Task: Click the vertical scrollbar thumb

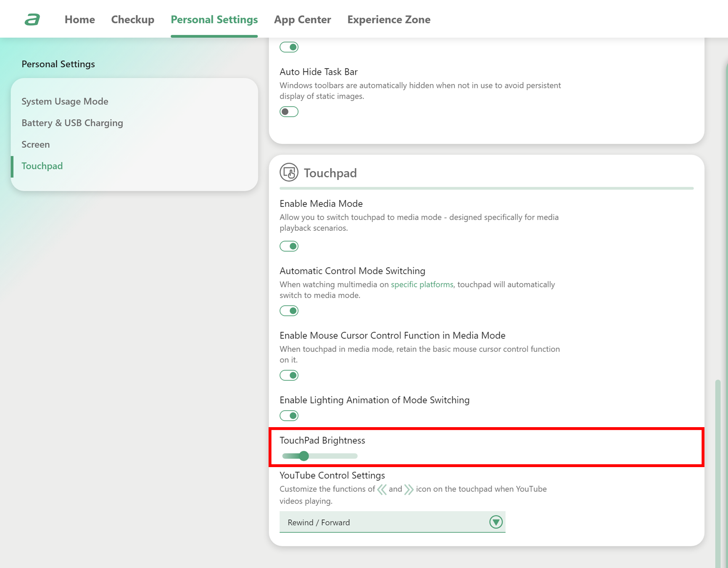Action: click(718, 473)
